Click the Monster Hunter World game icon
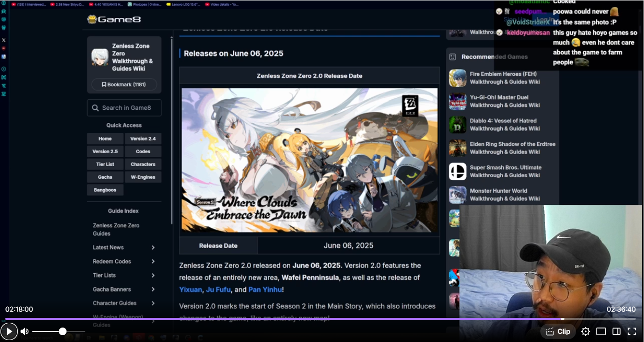Screen dimensions: 644x342 coord(457,195)
